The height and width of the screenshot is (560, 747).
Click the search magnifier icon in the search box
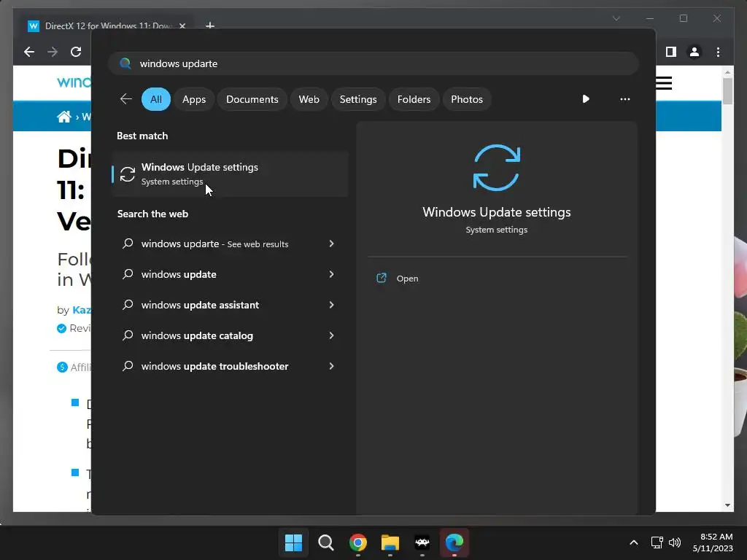pyautogui.click(x=125, y=63)
